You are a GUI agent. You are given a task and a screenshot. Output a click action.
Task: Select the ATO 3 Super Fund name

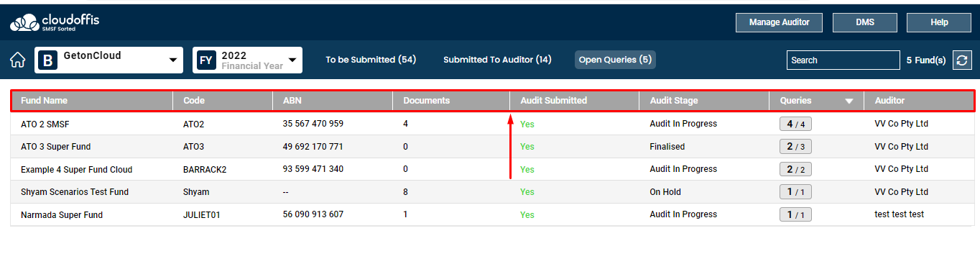(x=56, y=147)
